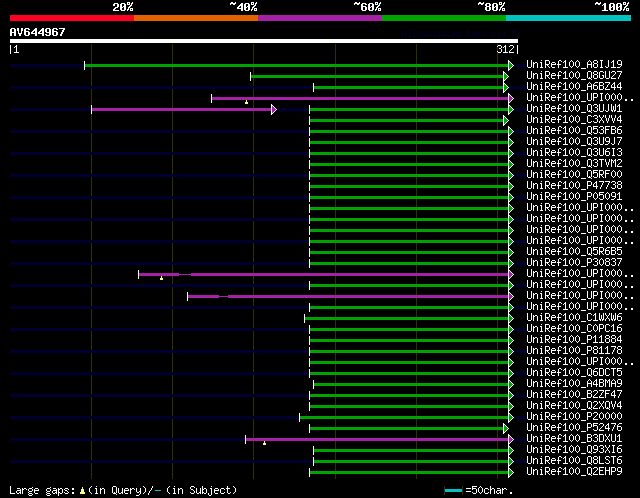Click the yellow gap marker under the B3DXU1 bar

(x=264, y=442)
